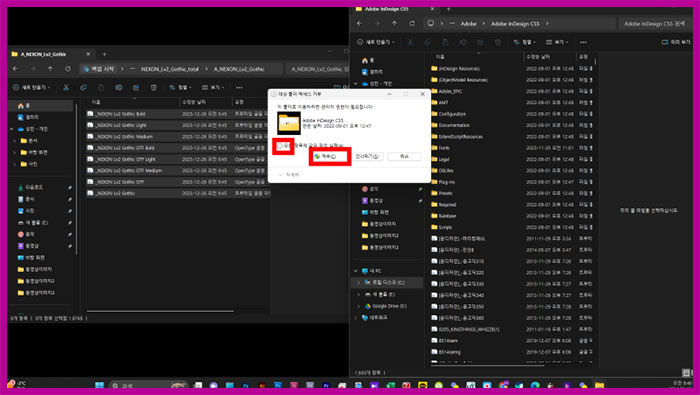Open the three-dot more menu in A_NEXON_Lv2_Gothic toolbar
Viewport: 700px width, 395px height.
pos(239,87)
